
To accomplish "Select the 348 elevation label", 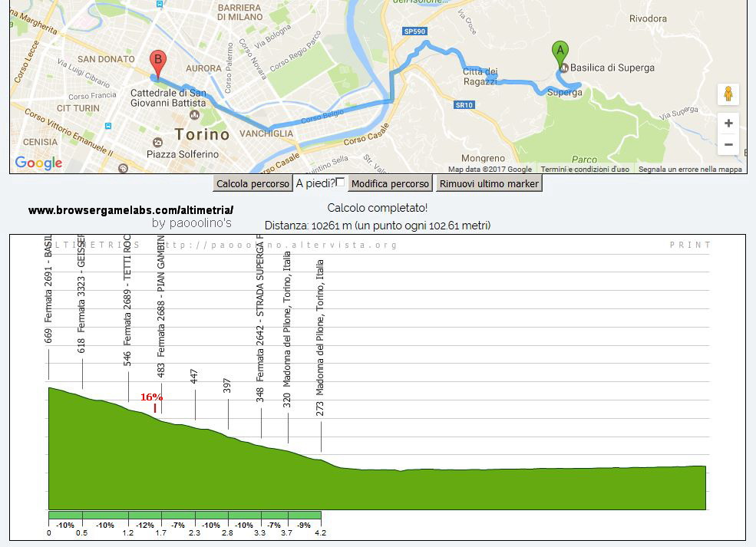I will point(260,394).
